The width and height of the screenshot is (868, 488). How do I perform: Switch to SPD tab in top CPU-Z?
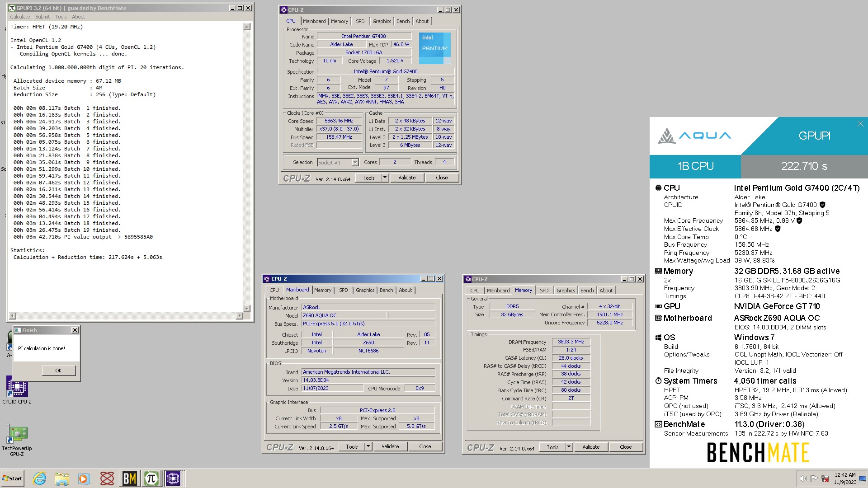tap(360, 21)
